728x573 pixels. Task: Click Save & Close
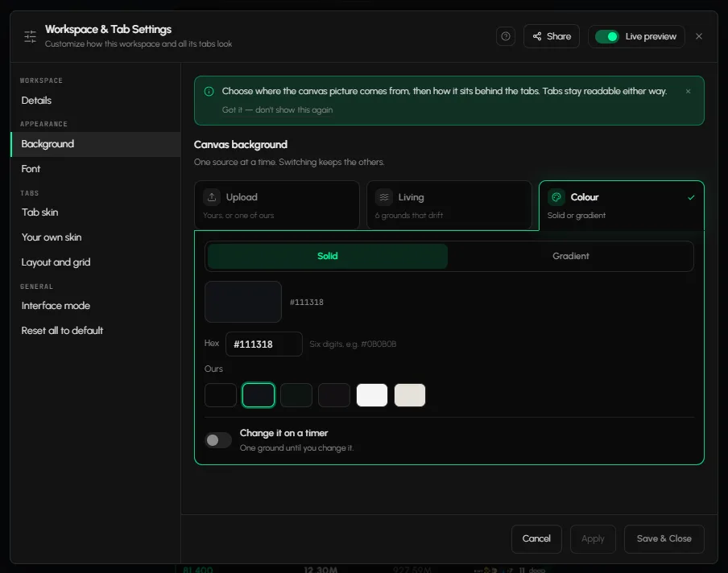pyautogui.click(x=664, y=538)
